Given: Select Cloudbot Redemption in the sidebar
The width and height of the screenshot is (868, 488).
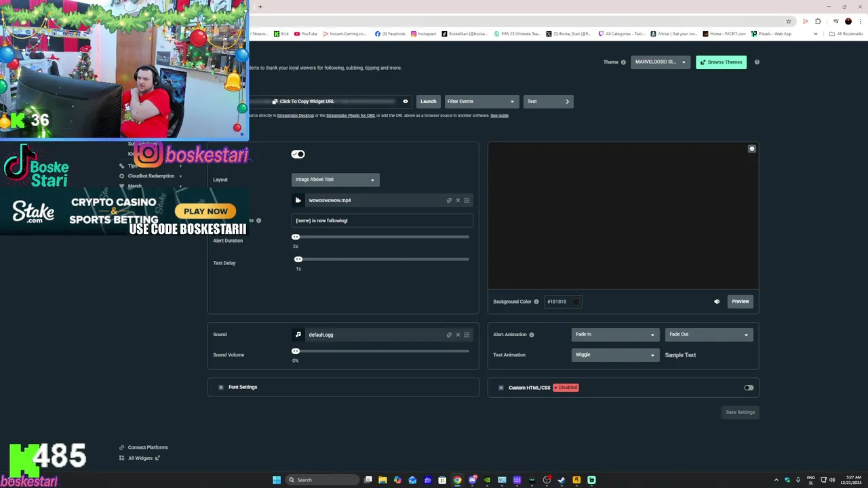Looking at the screenshot, I should pos(151,176).
